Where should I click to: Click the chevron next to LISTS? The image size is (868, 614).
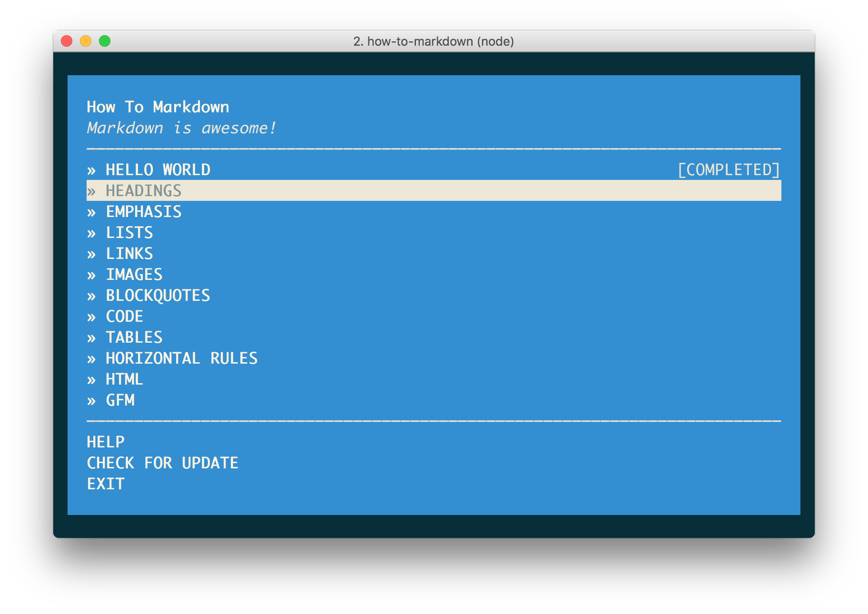[x=92, y=233]
